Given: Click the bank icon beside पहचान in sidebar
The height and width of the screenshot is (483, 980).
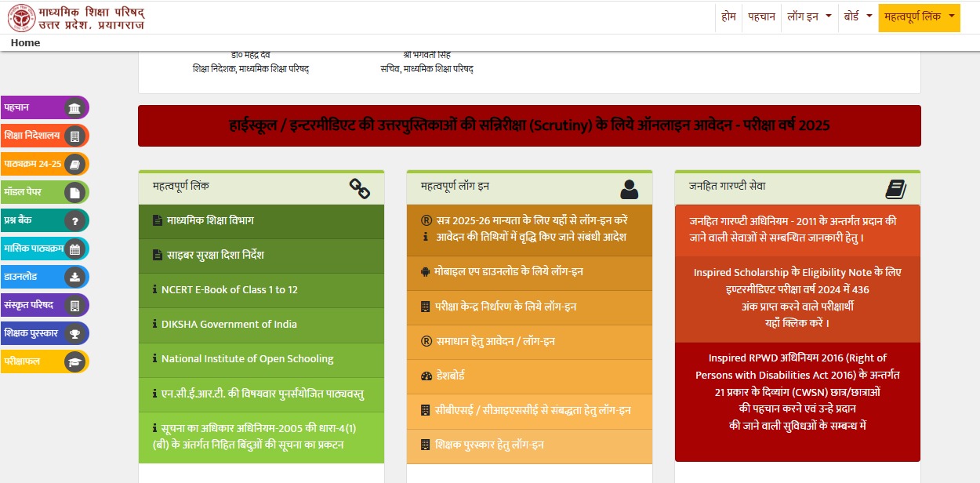Looking at the screenshot, I should click(74, 108).
